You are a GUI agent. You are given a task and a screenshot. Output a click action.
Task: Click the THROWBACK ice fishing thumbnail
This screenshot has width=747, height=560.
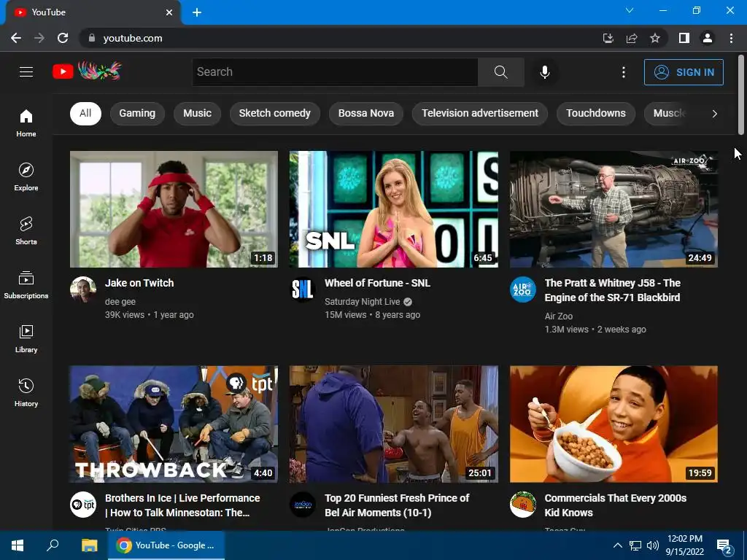[x=174, y=424]
